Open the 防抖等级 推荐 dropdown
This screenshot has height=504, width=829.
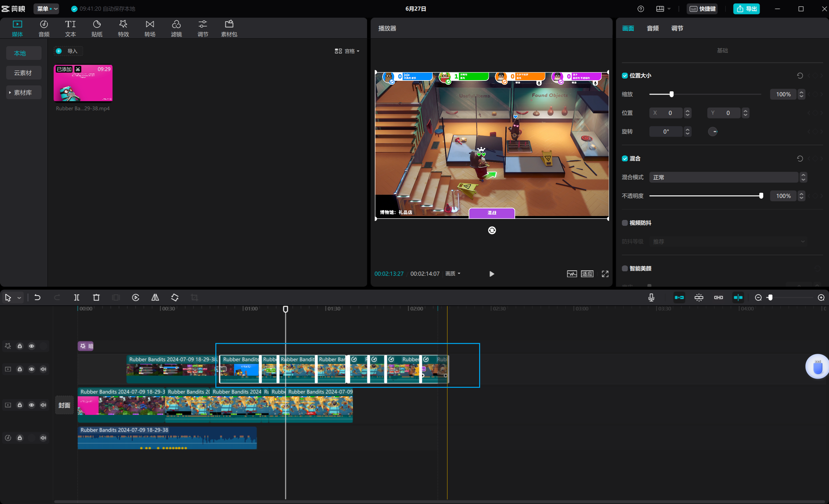[728, 242]
